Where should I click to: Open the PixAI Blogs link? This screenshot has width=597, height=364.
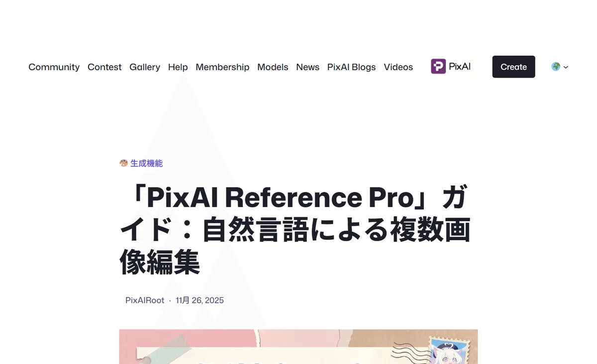(351, 67)
